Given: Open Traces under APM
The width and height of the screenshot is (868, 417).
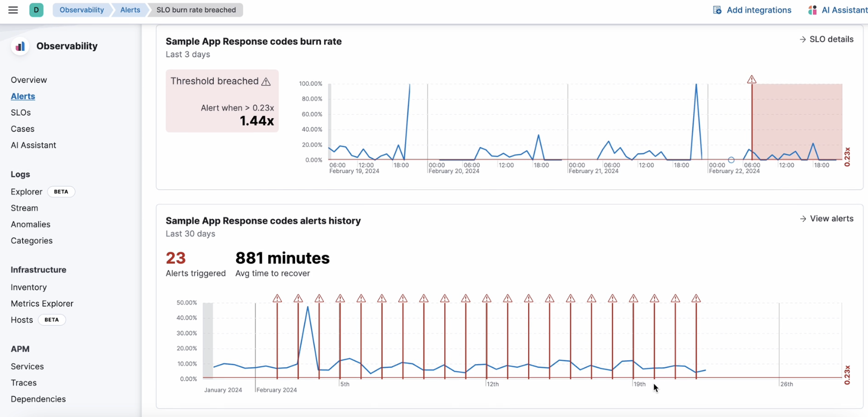Looking at the screenshot, I should [24, 383].
